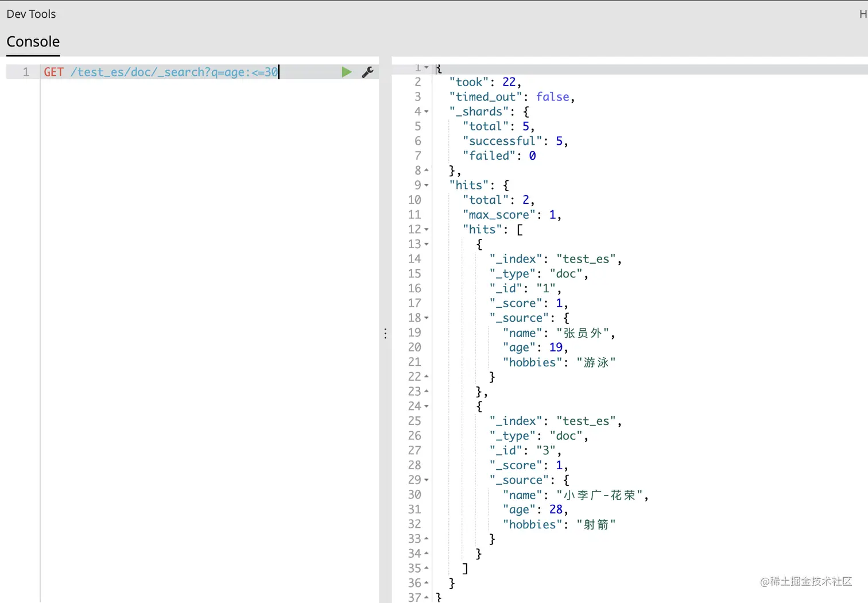Click the "total": 5 shards line
Screen dimensions: 868x603
[x=498, y=126]
